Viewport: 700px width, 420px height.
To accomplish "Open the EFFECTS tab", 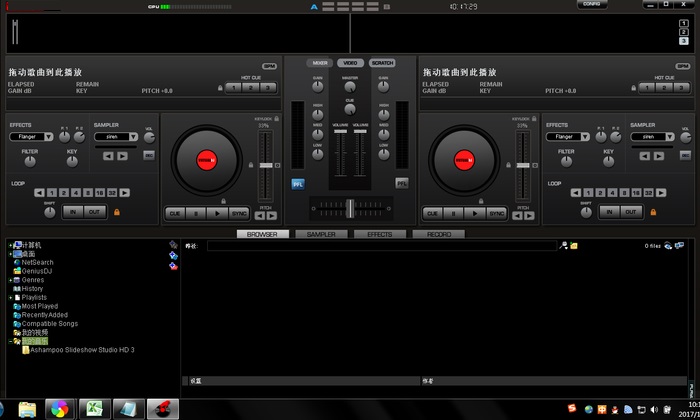I will (379, 234).
